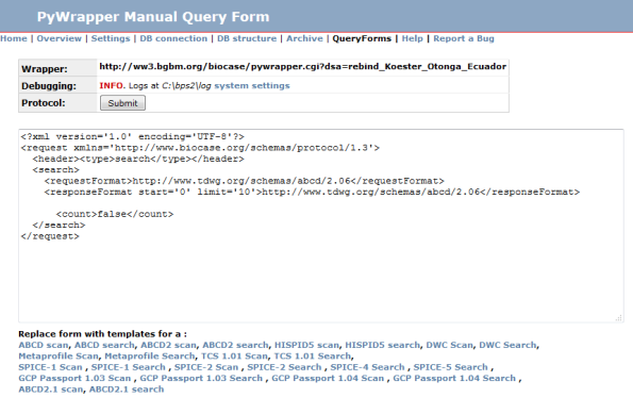Load the ABCD2.1 search template
Image resolution: width=633 pixels, height=398 pixels.
126,389
